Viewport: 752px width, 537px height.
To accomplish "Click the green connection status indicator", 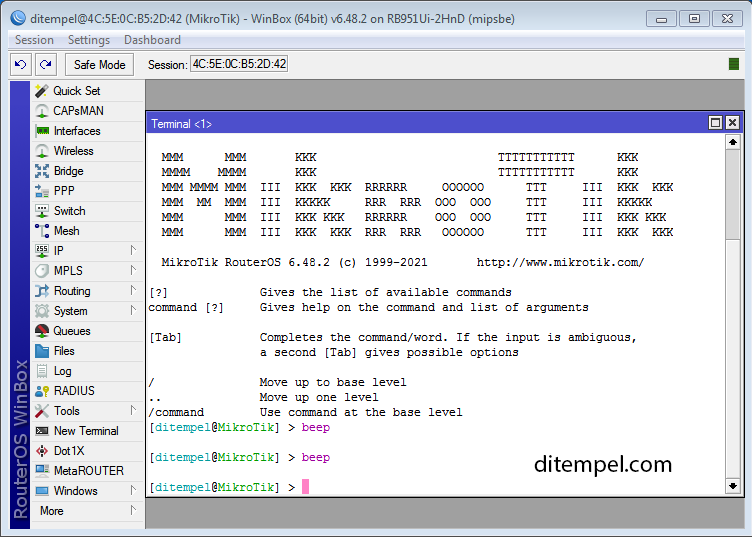I will [733, 64].
